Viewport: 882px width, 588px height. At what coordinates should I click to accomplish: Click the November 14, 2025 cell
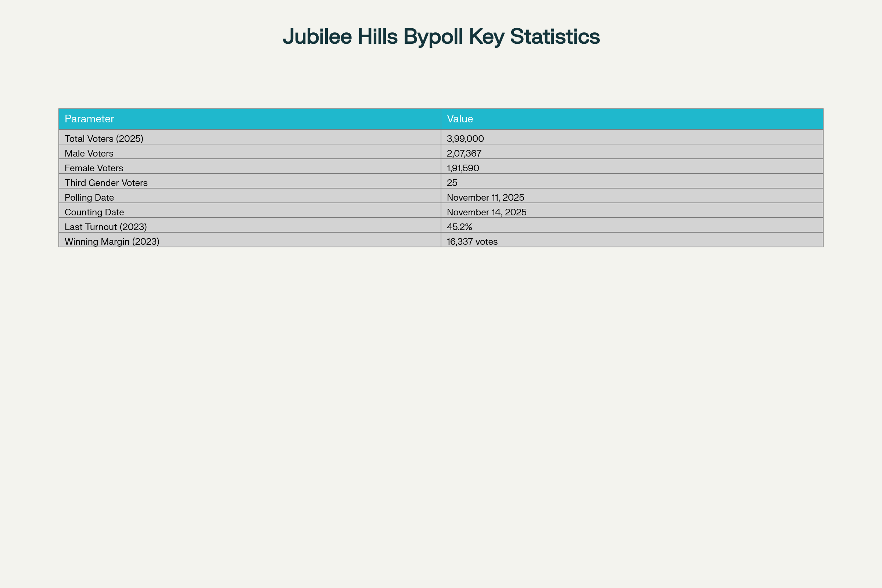click(x=486, y=212)
